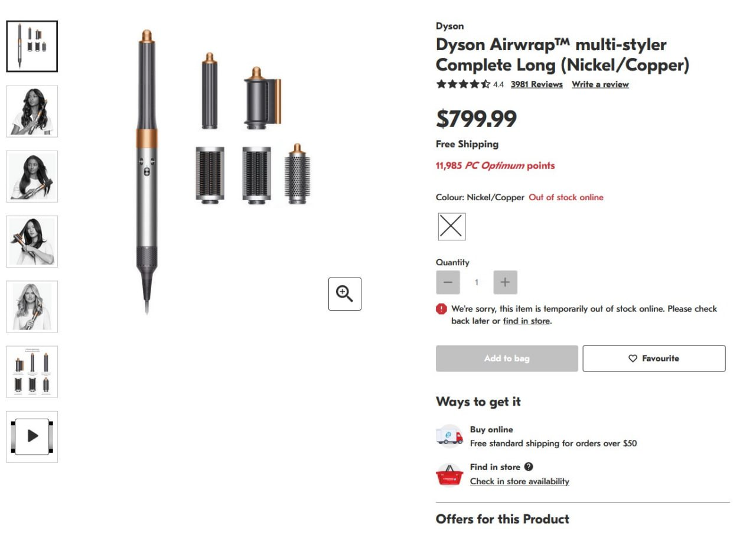
Task: Click the Favourite heart button
Action: [x=654, y=358]
